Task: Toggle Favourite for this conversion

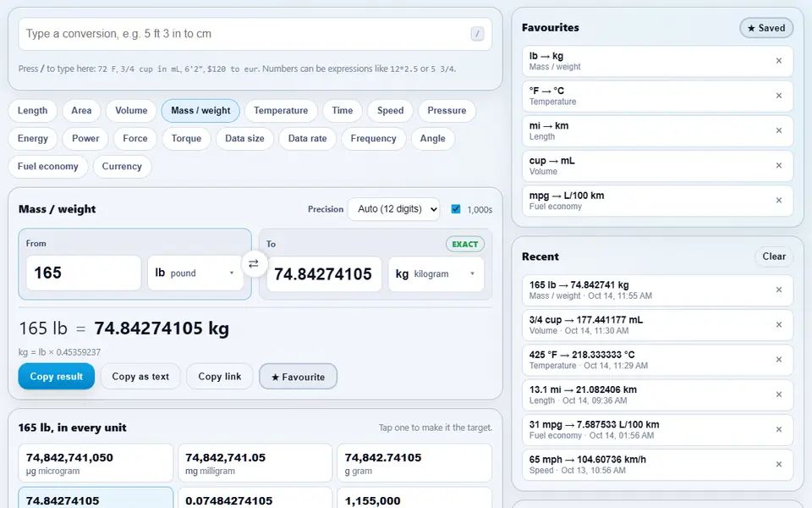Action: [299, 377]
